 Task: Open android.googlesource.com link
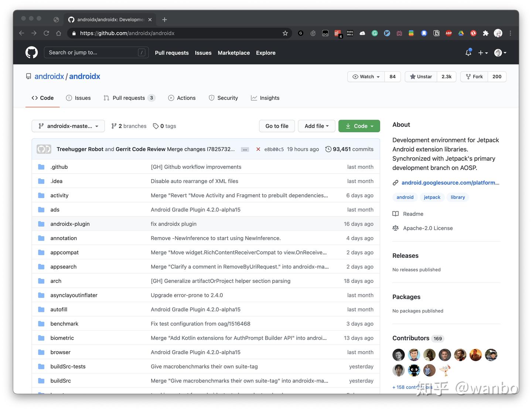coord(450,182)
